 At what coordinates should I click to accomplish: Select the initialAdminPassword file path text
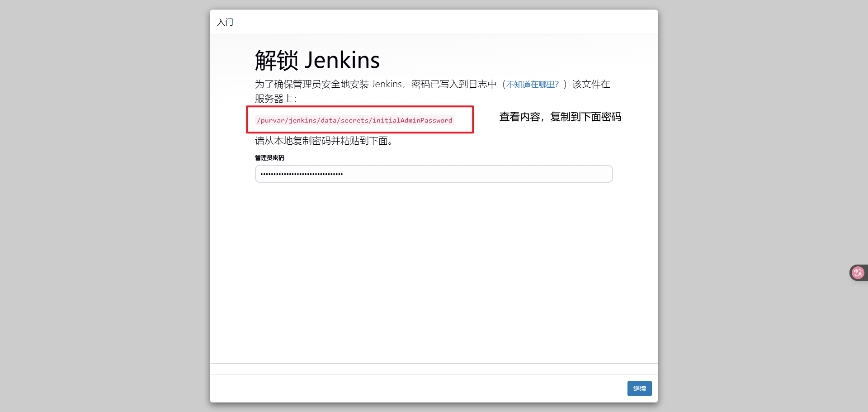click(x=354, y=120)
